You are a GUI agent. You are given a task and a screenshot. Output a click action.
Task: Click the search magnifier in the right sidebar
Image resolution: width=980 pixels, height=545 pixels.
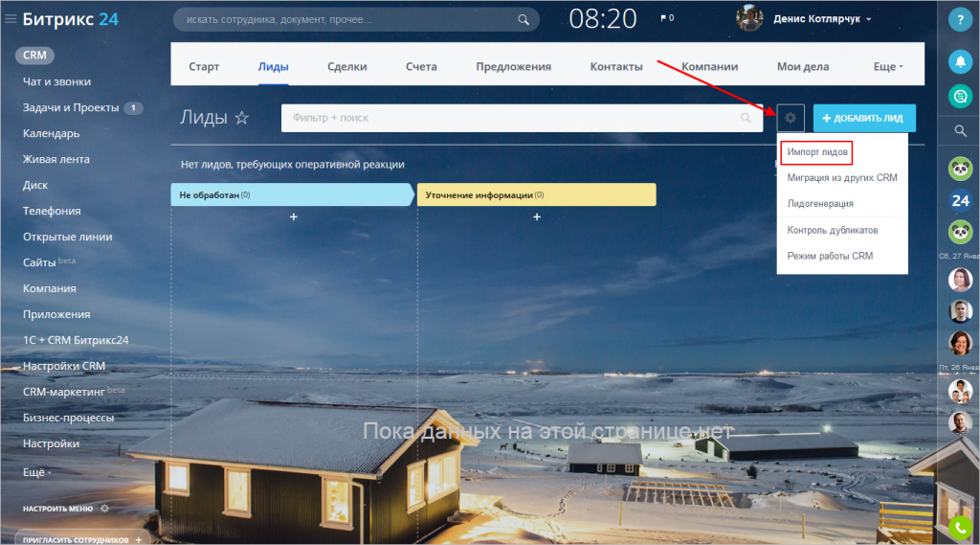(960, 131)
